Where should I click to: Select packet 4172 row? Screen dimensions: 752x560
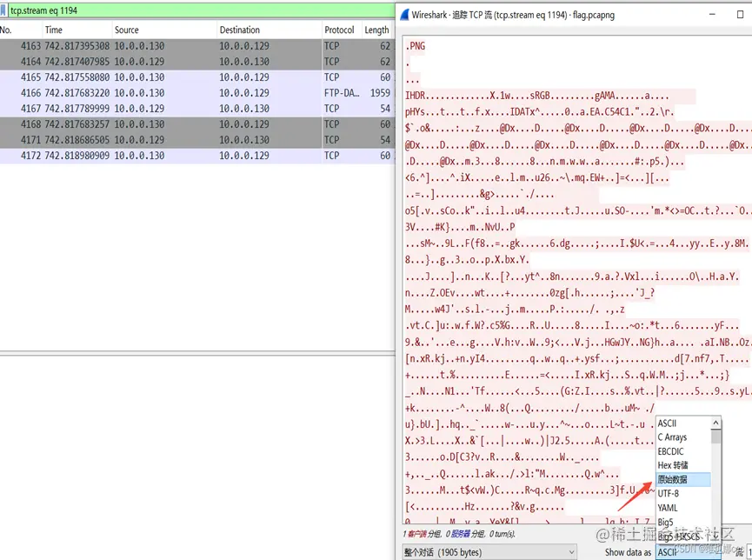[196, 156]
